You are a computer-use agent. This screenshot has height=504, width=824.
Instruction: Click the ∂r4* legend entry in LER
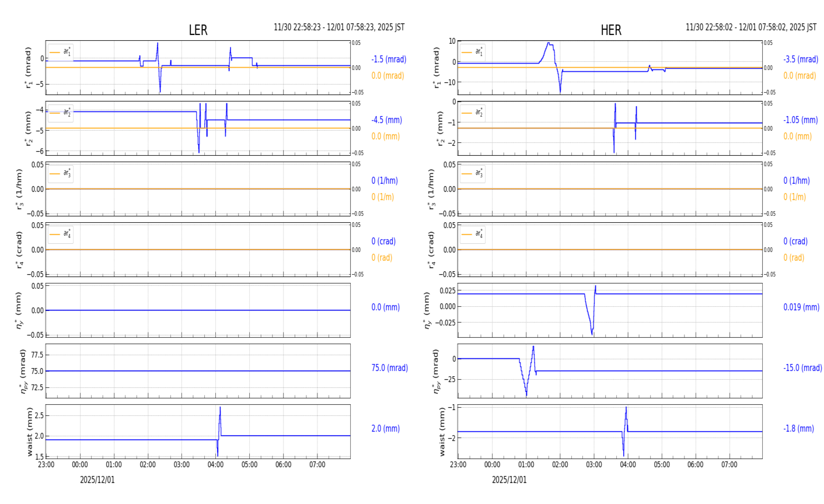(61, 234)
